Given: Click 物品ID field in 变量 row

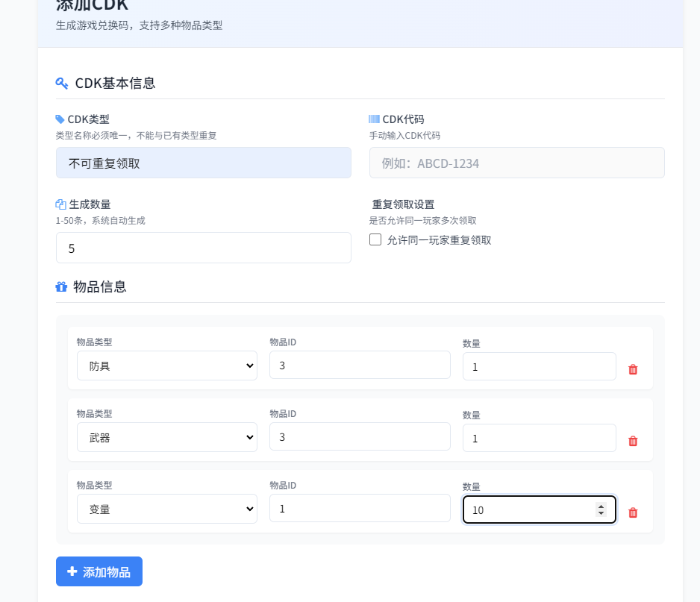Looking at the screenshot, I should pos(360,508).
